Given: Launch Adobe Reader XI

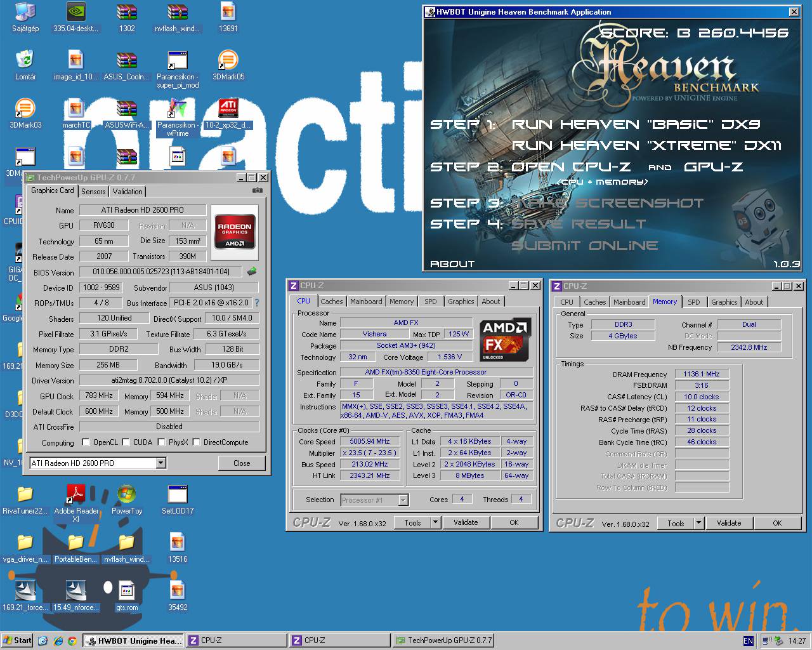Looking at the screenshot, I should click(x=76, y=503).
